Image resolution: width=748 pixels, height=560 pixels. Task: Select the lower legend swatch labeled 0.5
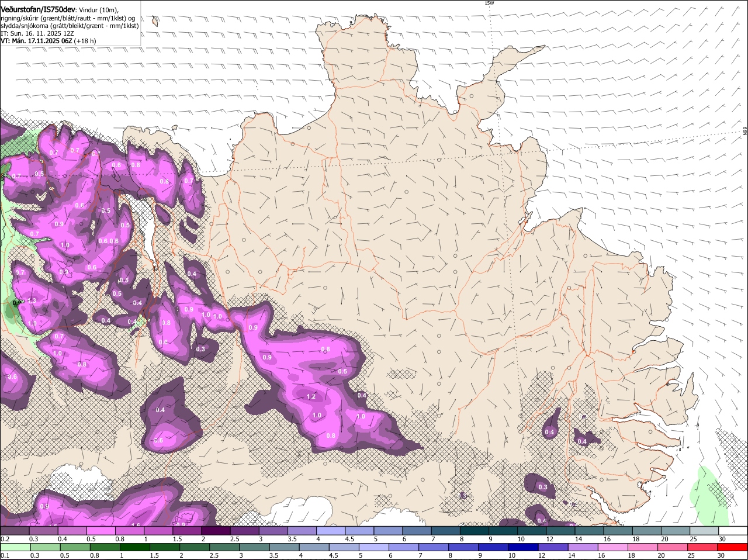click(75, 548)
